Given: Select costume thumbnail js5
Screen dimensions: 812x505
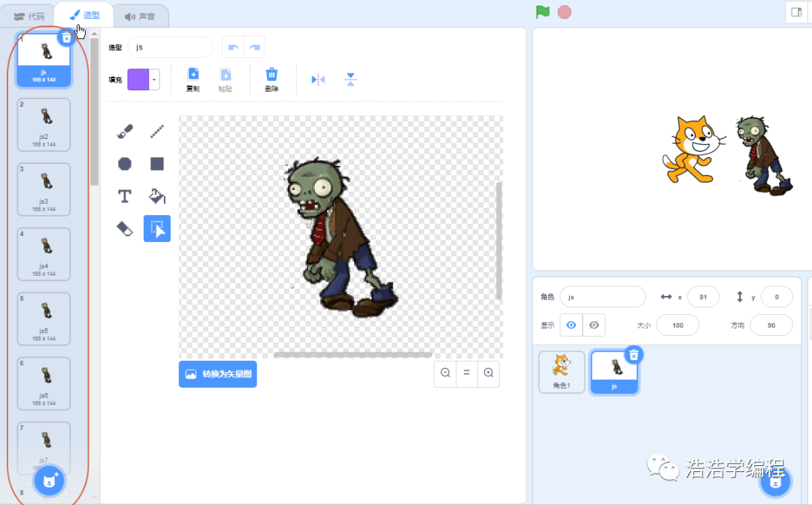Looking at the screenshot, I should (x=44, y=319).
